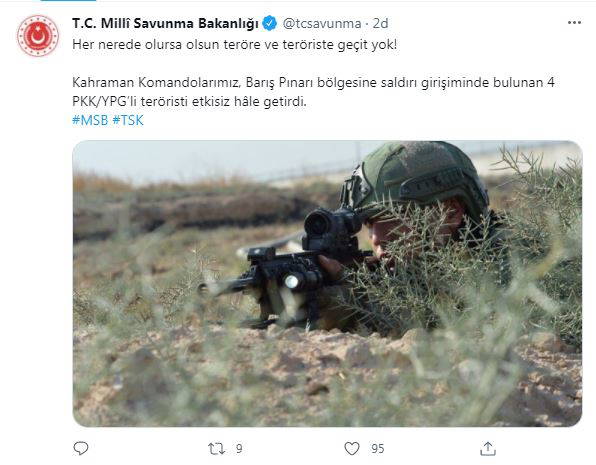Open share options with upload arrow icon
This screenshot has height=465, width=596.
click(488, 448)
